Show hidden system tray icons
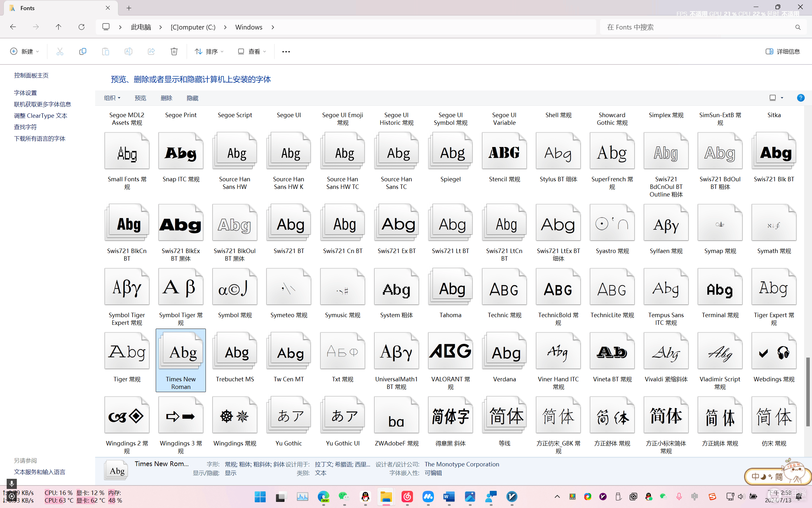812x508 pixels. point(557,497)
